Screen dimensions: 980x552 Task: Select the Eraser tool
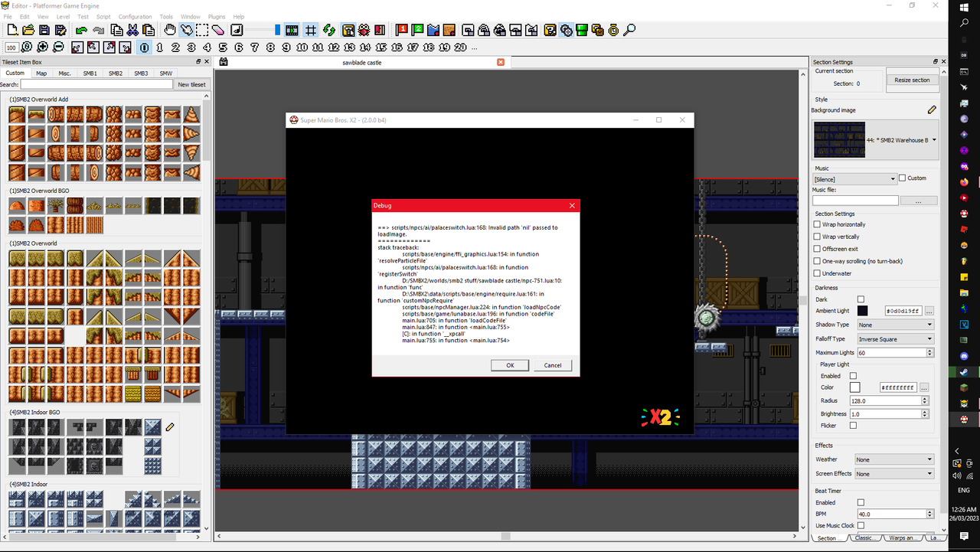217,30
